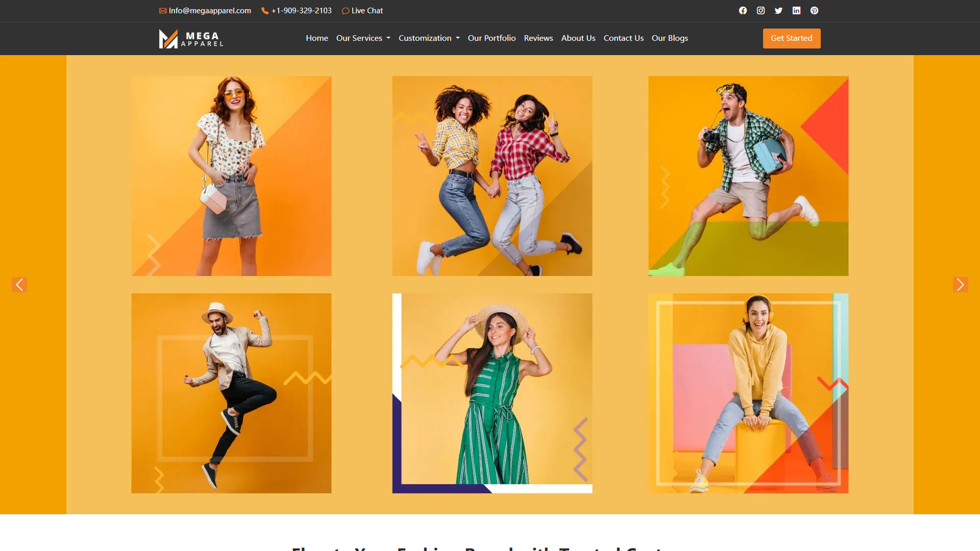The width and height of the screenshot is (980, 551).
Task: Select the woman in green dress photo
Action: pos(492,393)
